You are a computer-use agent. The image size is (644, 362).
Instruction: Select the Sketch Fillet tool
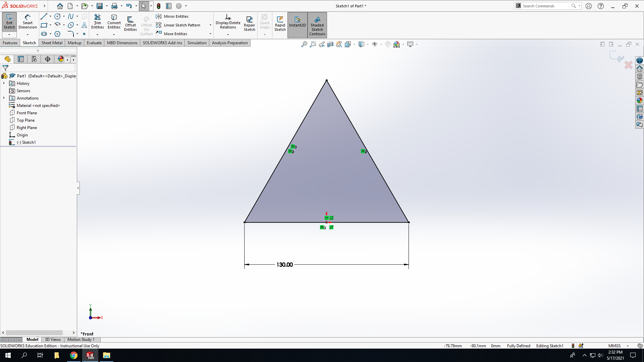click(x=70, y=34)
